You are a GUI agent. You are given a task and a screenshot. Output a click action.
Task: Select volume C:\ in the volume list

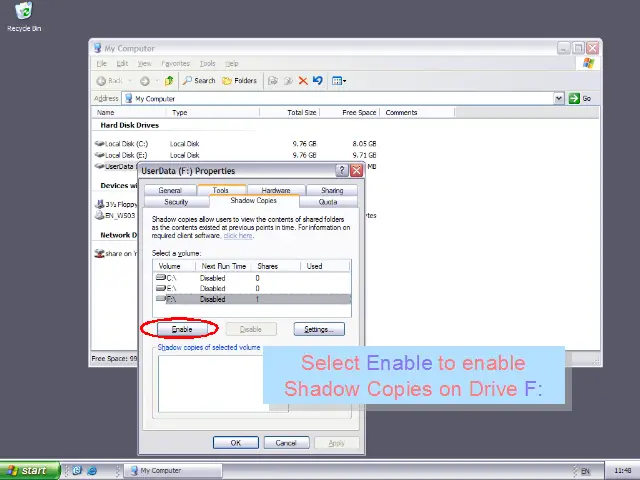(252, 278)
